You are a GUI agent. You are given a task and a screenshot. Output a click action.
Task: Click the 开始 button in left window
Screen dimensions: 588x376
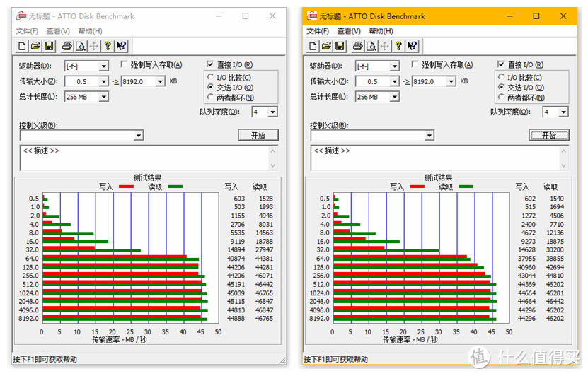(x=258, y=135)
